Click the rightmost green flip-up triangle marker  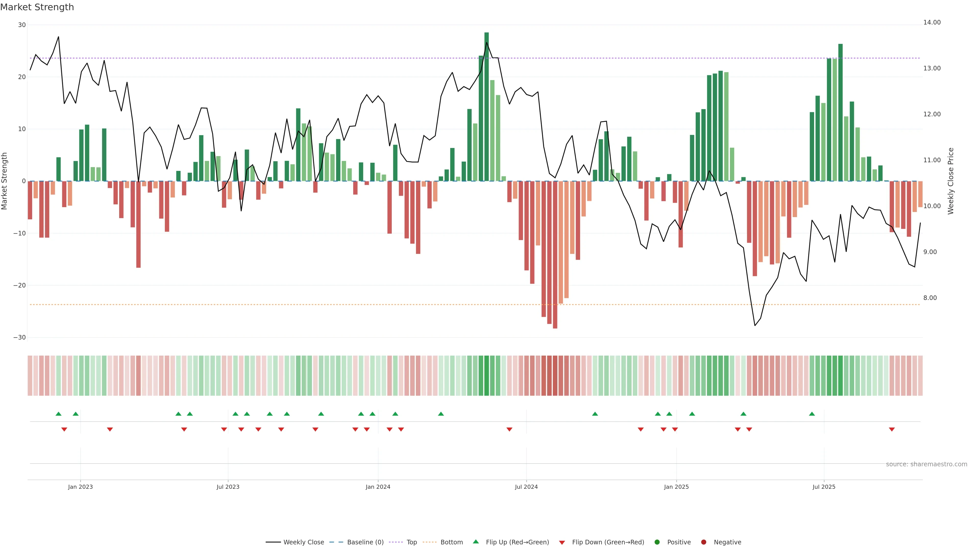812,414
